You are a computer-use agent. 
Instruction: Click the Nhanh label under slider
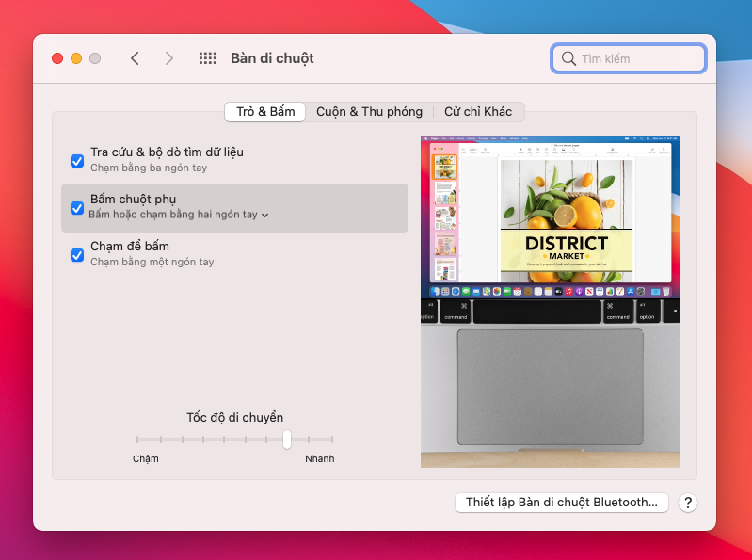coord(320,459)
